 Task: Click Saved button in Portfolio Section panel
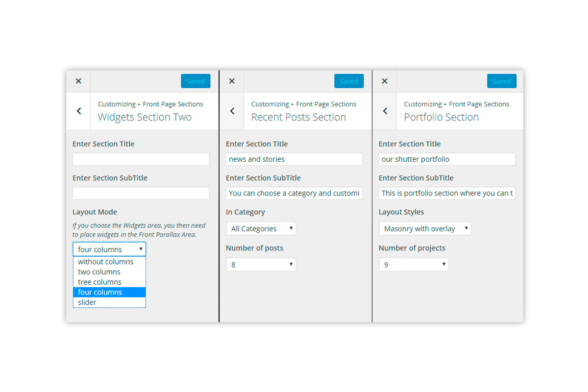[502, 81]
